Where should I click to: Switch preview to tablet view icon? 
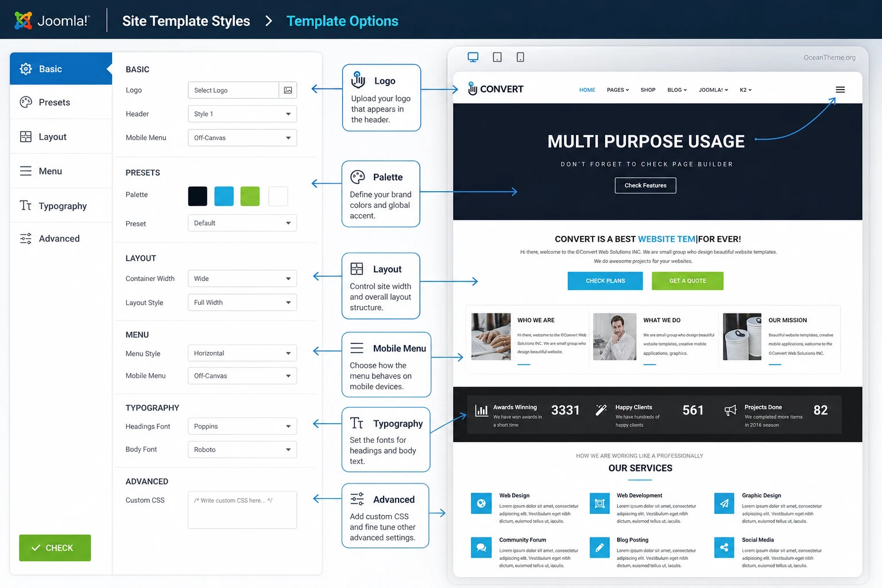497,57
